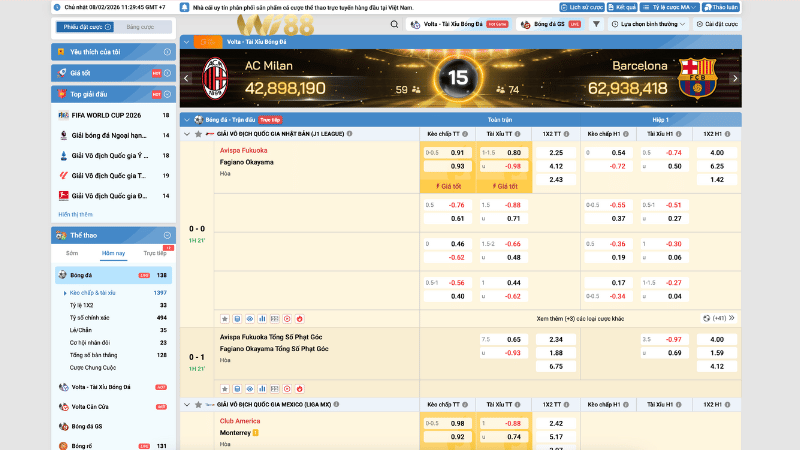Click Xem thêm (+8) các loại cược khác
800x450 pixels.
[580, 318]
